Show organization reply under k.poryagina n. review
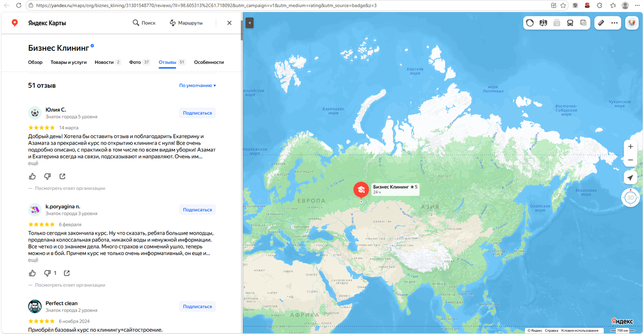The image size is (644, 334). [67, 285]
